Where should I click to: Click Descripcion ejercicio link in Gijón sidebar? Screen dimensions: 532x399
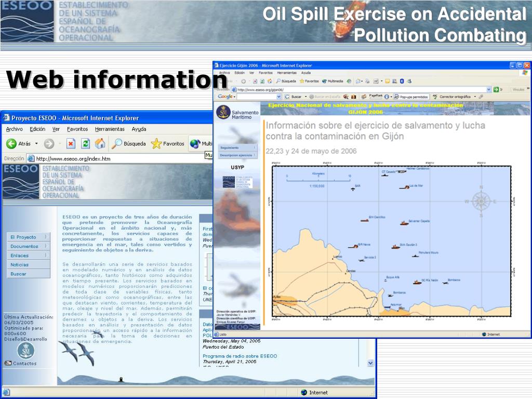237,155
